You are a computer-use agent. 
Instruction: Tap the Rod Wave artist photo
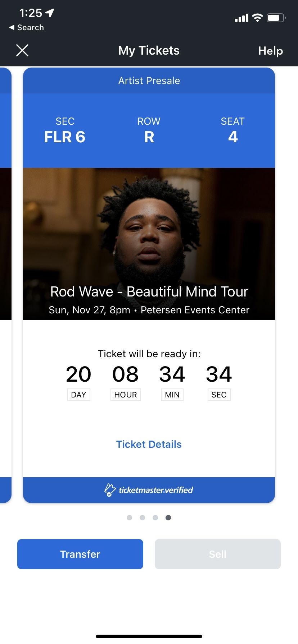149,234
